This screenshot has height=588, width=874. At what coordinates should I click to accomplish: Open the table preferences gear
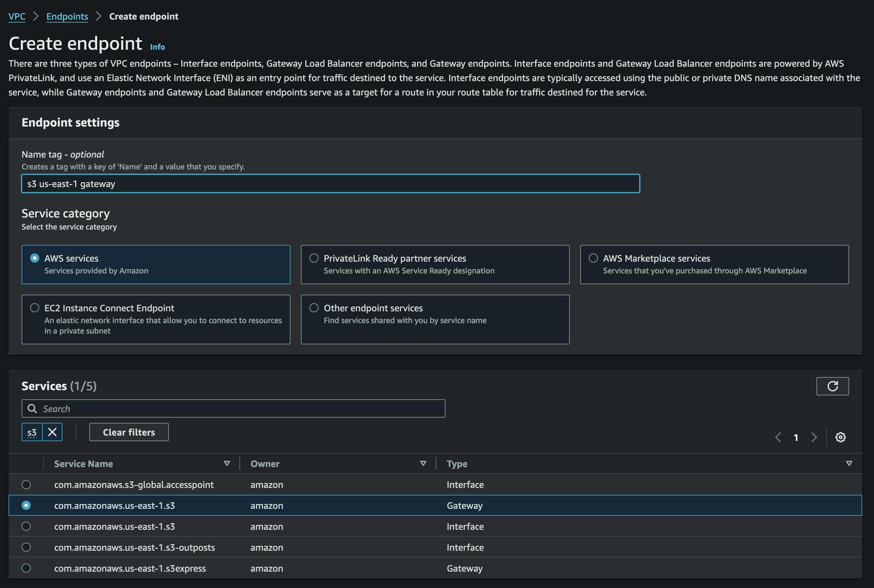point(840,437)
